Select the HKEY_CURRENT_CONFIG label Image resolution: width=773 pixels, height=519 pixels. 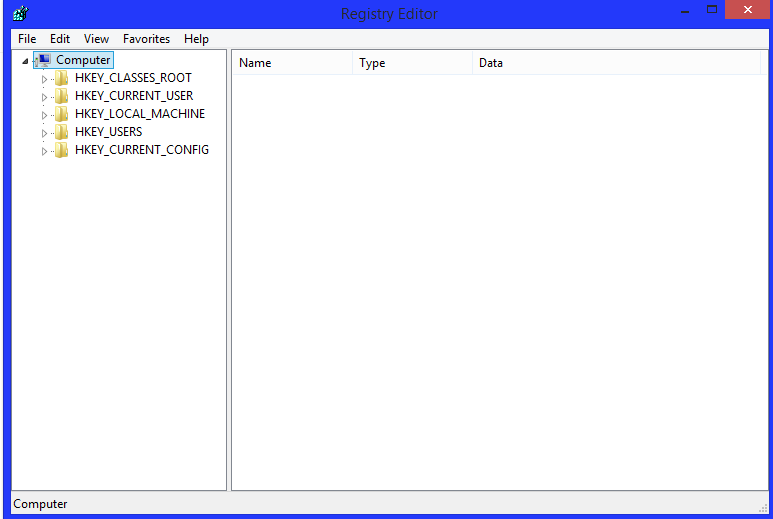pos(142,150)
